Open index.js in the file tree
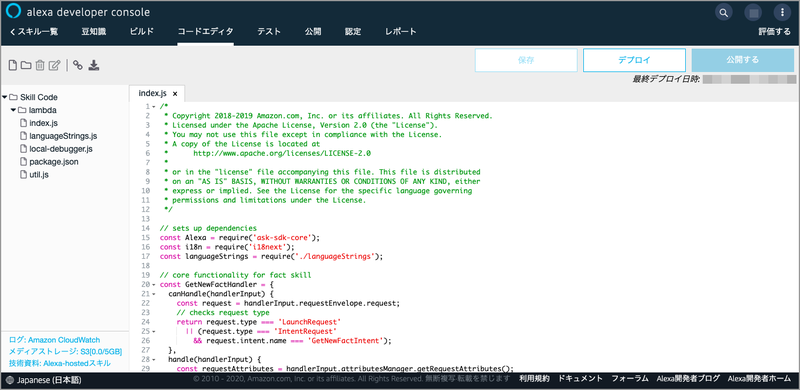This screenshot has width=800, height=390. coord(43,123)
